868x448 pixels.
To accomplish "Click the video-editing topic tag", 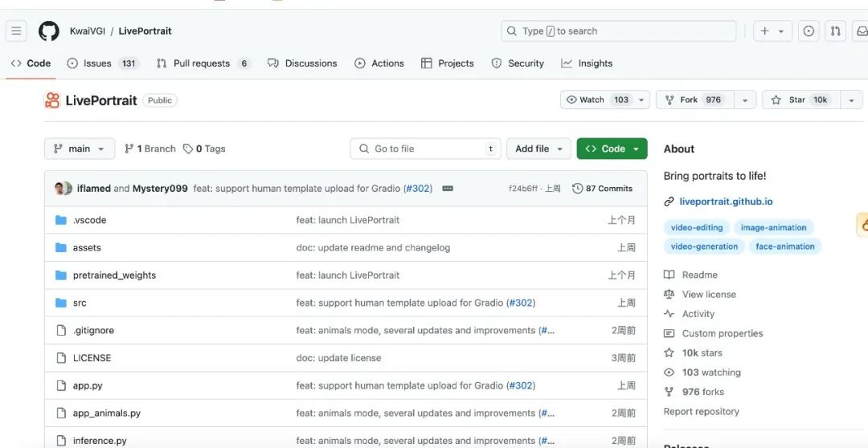I will click(696, 227).
